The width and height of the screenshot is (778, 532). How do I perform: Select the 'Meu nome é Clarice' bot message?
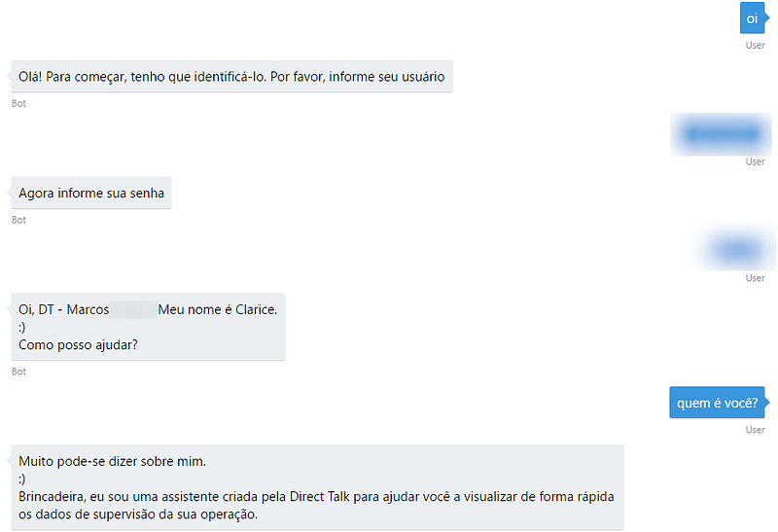pyautogui.click(x=148, y=327)
